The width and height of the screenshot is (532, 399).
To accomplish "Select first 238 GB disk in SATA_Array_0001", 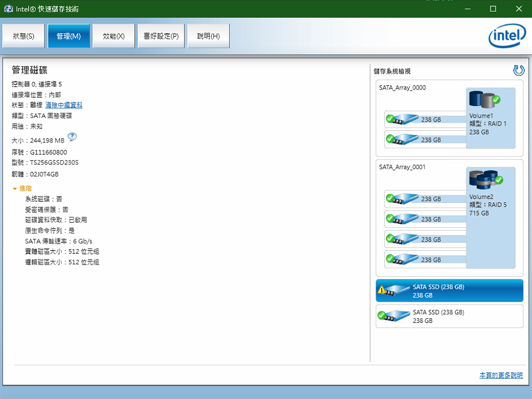I will pos(425,199).
